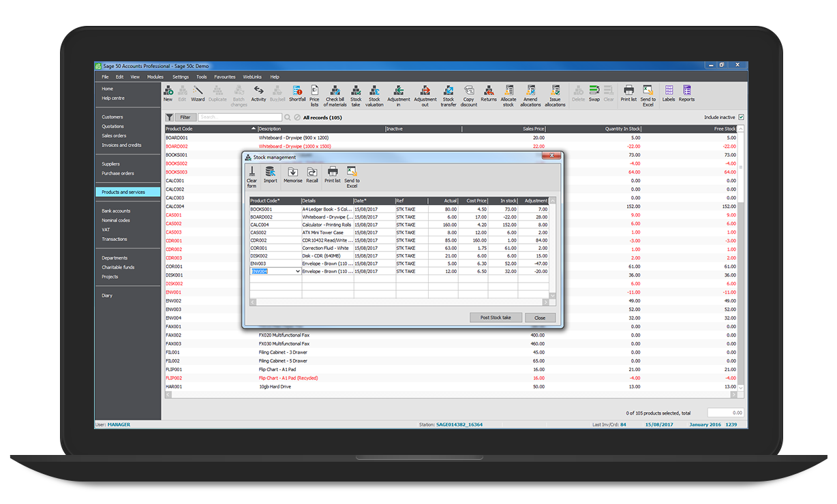Image resolution: width=837 pixels, height=504 pixels.
Task: Click the Clear form icon
Action: pyautogui.click(x=252, y=174)
